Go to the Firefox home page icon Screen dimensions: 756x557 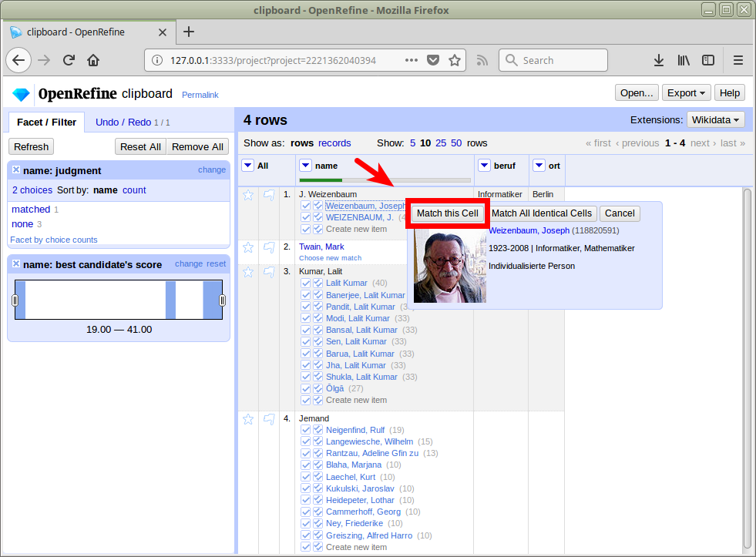tap(93, 60)
